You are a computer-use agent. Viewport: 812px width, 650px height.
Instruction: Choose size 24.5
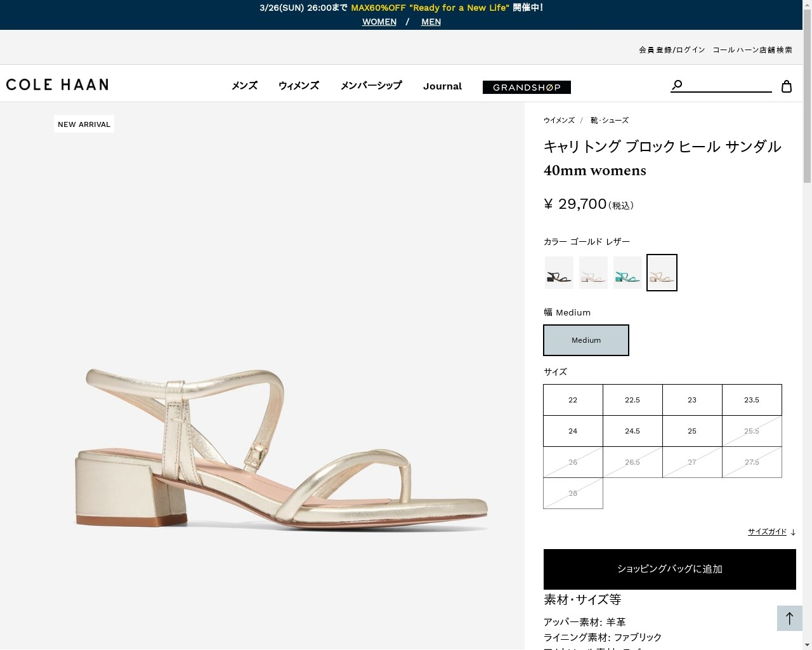(x=632, y=431)
